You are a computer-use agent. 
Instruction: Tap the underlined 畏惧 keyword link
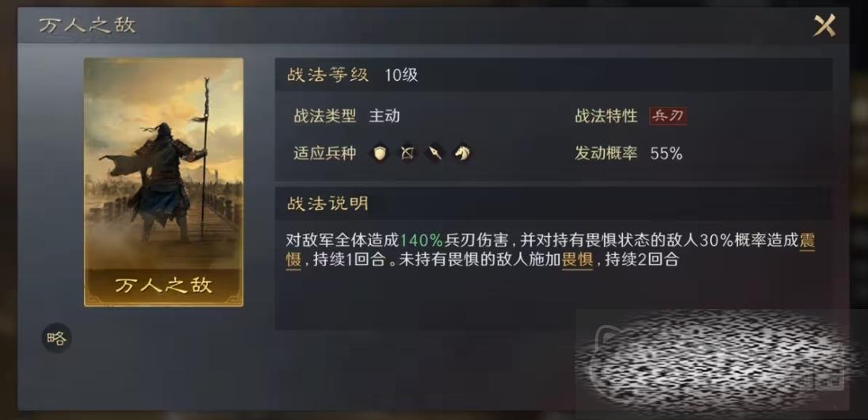[x=577, y=259]
